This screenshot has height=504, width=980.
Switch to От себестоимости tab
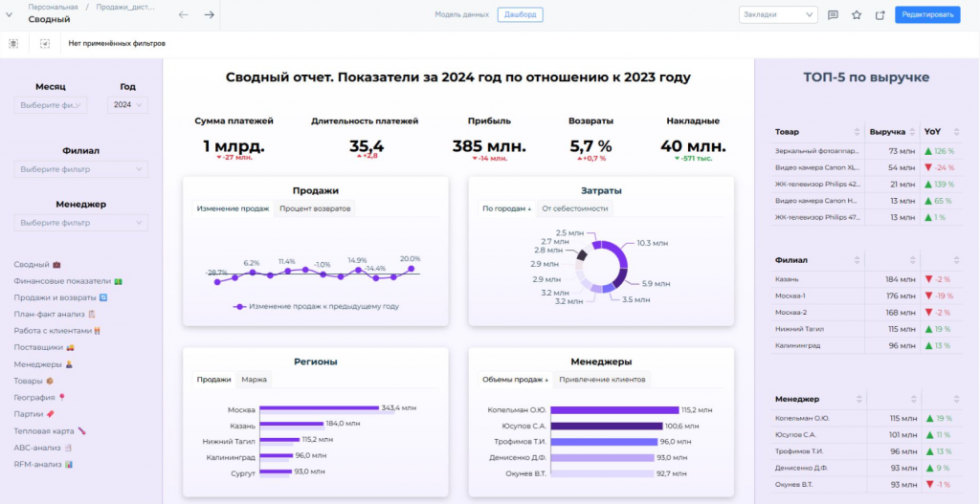click(x=575, y=208)
